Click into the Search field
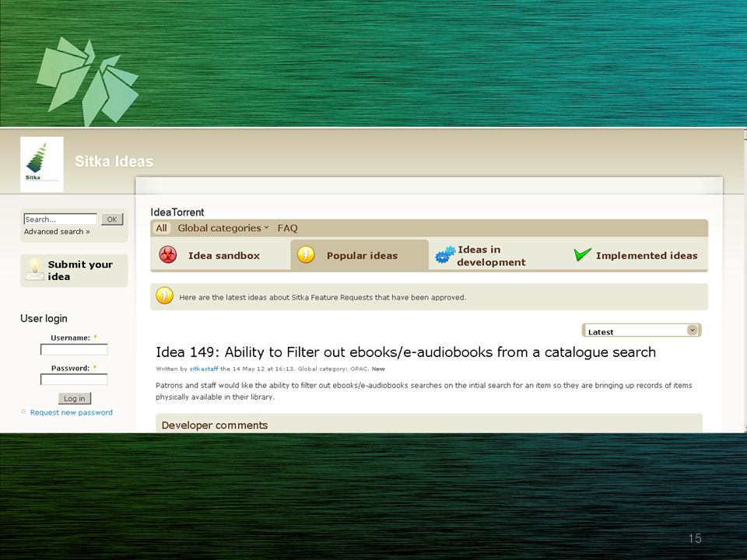Screen dimensions: 747x560 61,219
